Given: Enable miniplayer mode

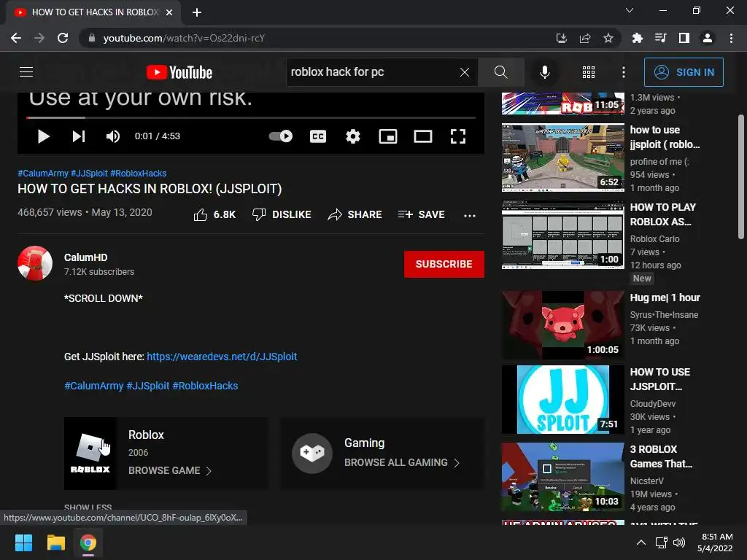Looking at the screenshot, I should pyautogui.click(x=388, y=136).
